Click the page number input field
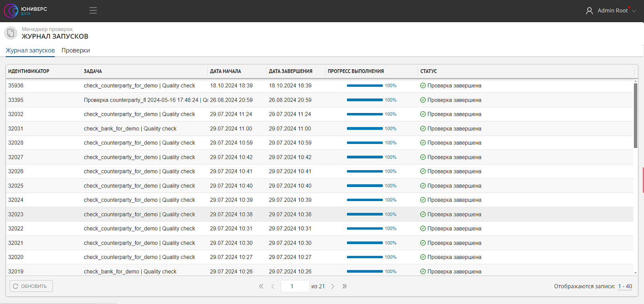 [295, 286]
